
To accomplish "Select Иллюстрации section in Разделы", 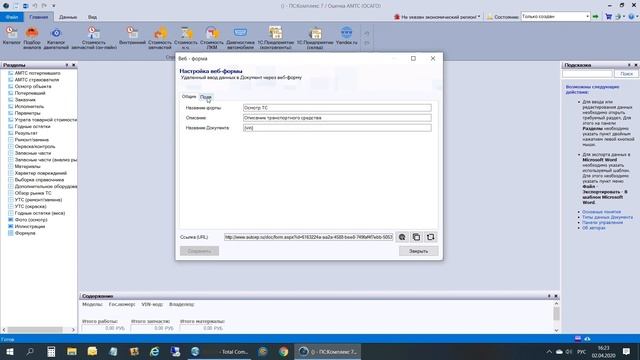I will point(30,227).
